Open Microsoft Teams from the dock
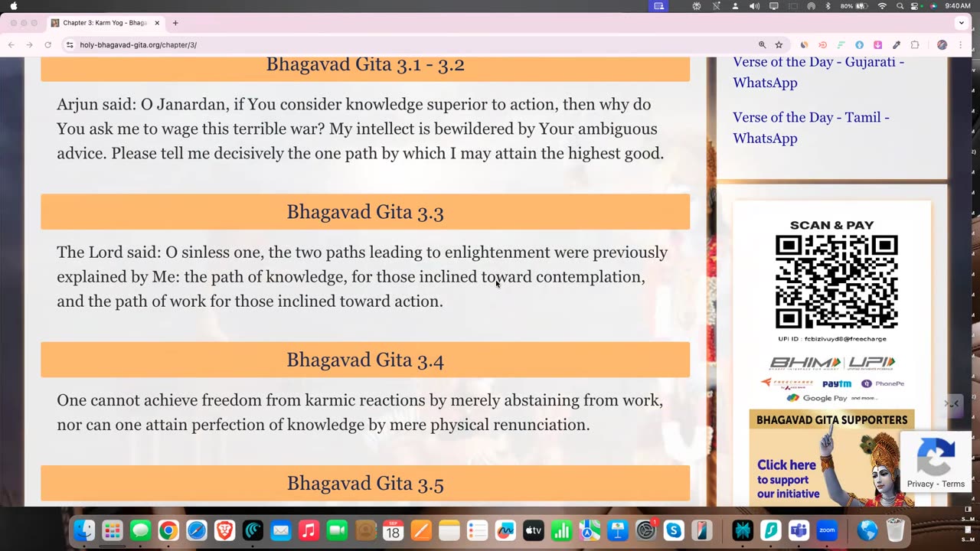This screenshot has width=980, height=551. pyautogui.click(x=799, y=530)
